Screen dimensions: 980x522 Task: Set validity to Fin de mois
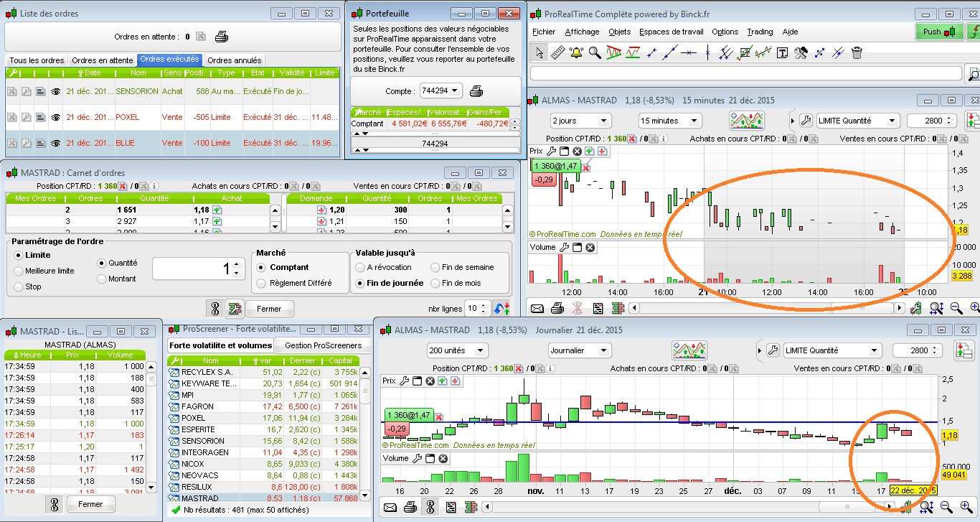point(435,283)
